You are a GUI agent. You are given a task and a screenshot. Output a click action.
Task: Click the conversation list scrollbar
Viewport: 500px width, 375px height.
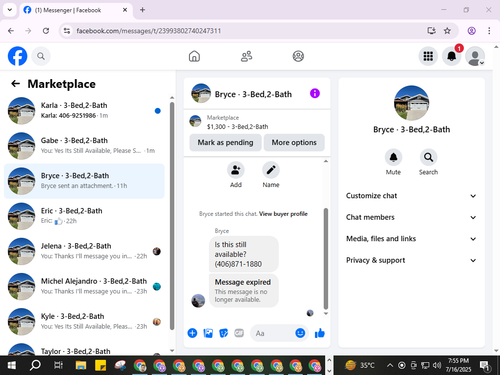[172, 217]
